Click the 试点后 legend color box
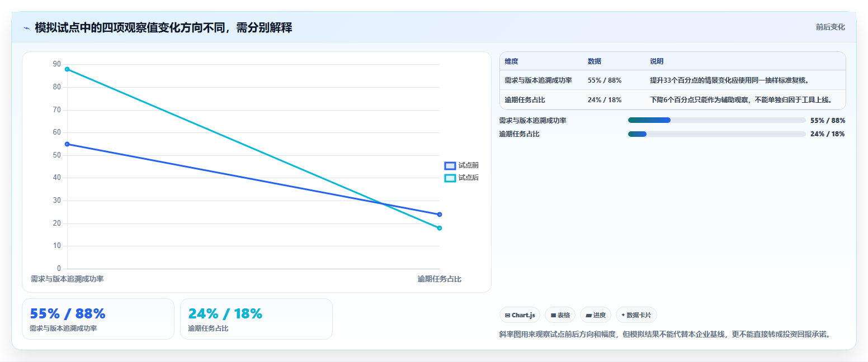 (450, 178)
